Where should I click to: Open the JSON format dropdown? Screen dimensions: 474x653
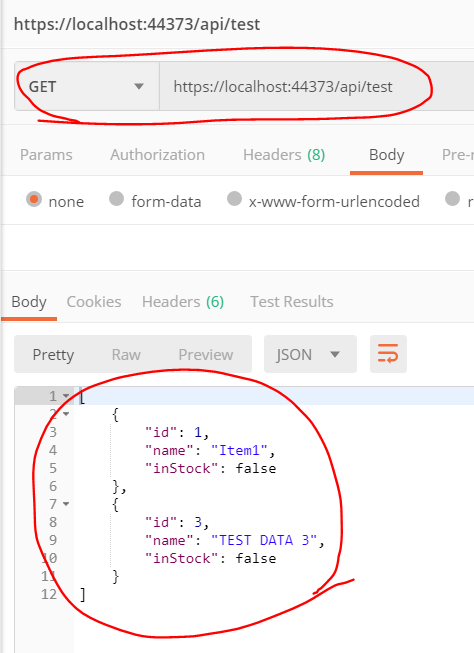[310, 354]
